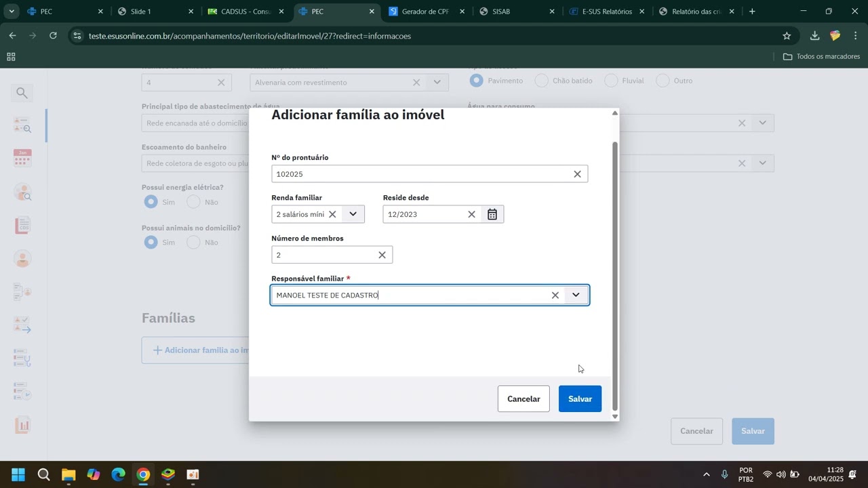Open Microsoft Edge from the taskbar
868x488 pixels.
pos(119,474)
